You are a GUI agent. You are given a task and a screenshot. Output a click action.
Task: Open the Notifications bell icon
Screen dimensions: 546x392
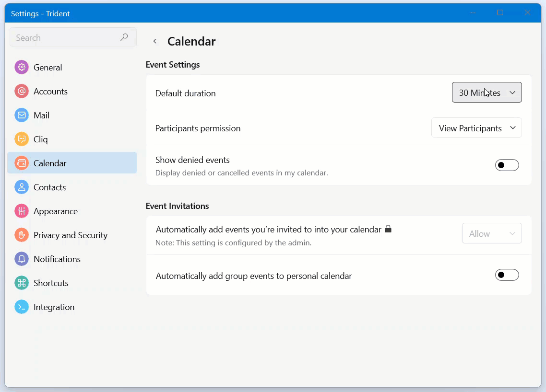click(22, 259)
